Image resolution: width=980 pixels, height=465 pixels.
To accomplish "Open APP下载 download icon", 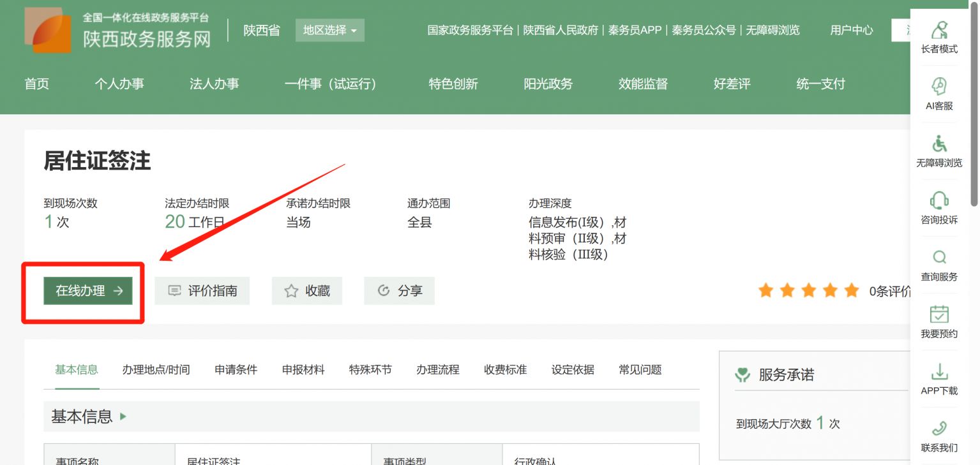I will click(939, 371).
